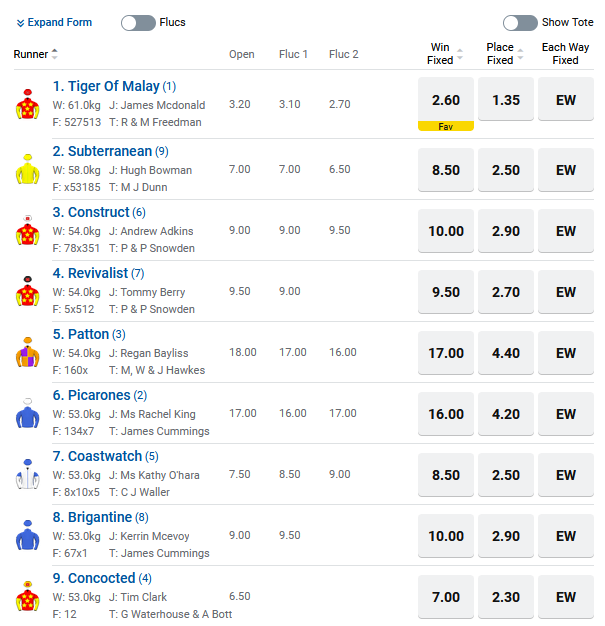This screenshot has width=605, height=626.
Task: Open Subterranean runner details link
Action: click(109, 151)
